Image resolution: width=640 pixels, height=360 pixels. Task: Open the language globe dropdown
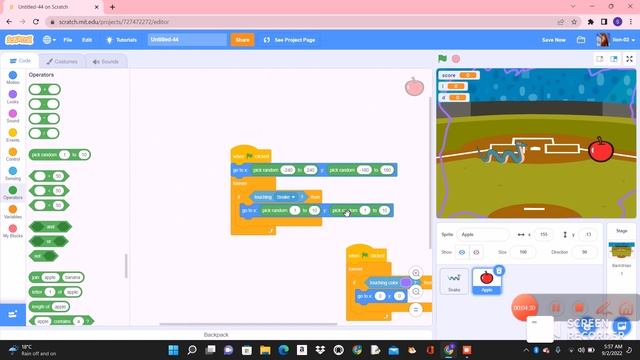pyautogui.click(x=49, y=40)
